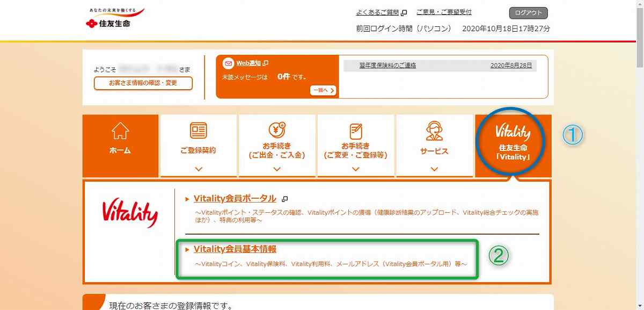
Task: Click the arrow icon before Vitality会員基本情報
Action: pyautogui.click(x=187, y=249)
